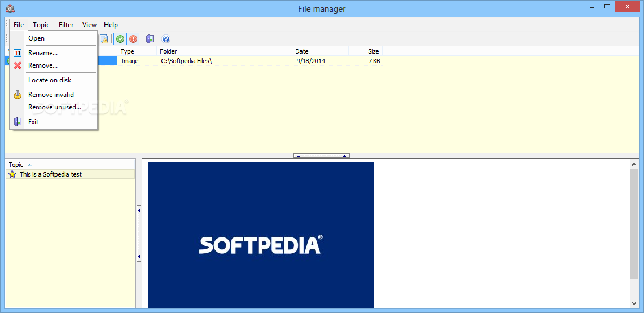Click the Softpedia image preview
644x313 pixels.
point(260,235)
